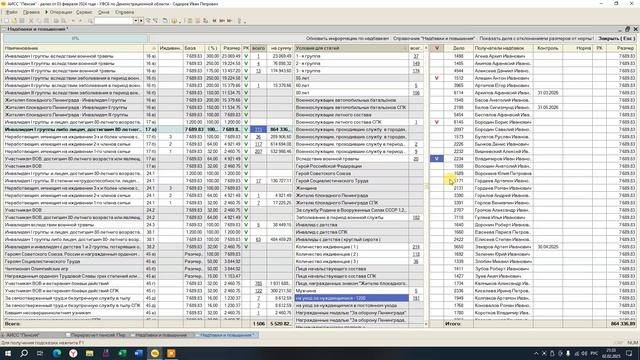Screen dimensions: 640x360
Task: Click the scroll up arrow of conditions list
Action: click(x=426, y=48)
